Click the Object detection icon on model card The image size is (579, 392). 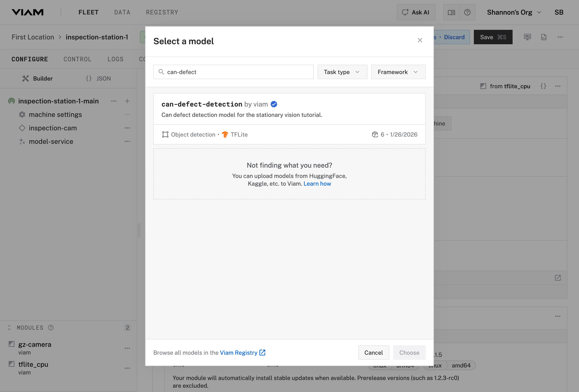click(165, 135)
